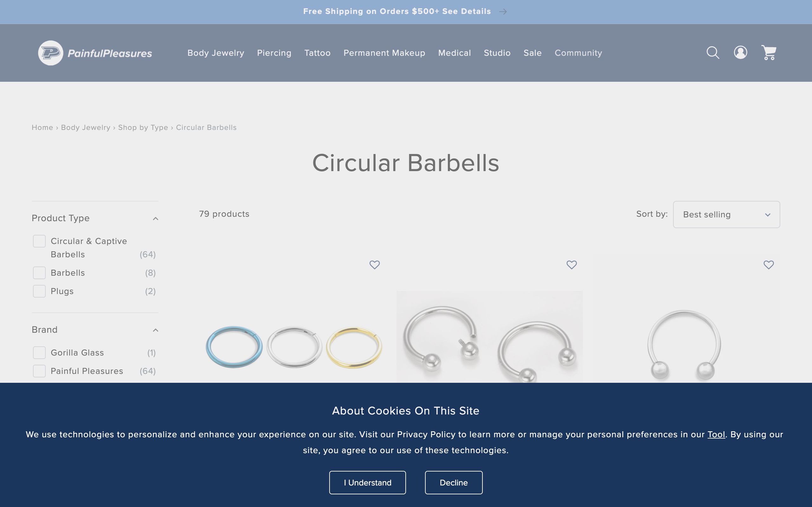
Task: Open the Tool link in the cookie notice
Action: tap(717, 434)
